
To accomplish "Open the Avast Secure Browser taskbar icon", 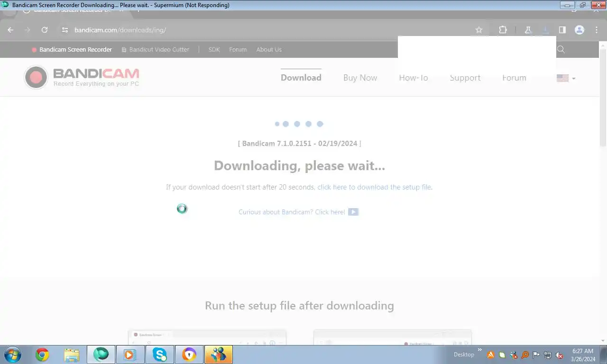I will [x=189, y=355].
